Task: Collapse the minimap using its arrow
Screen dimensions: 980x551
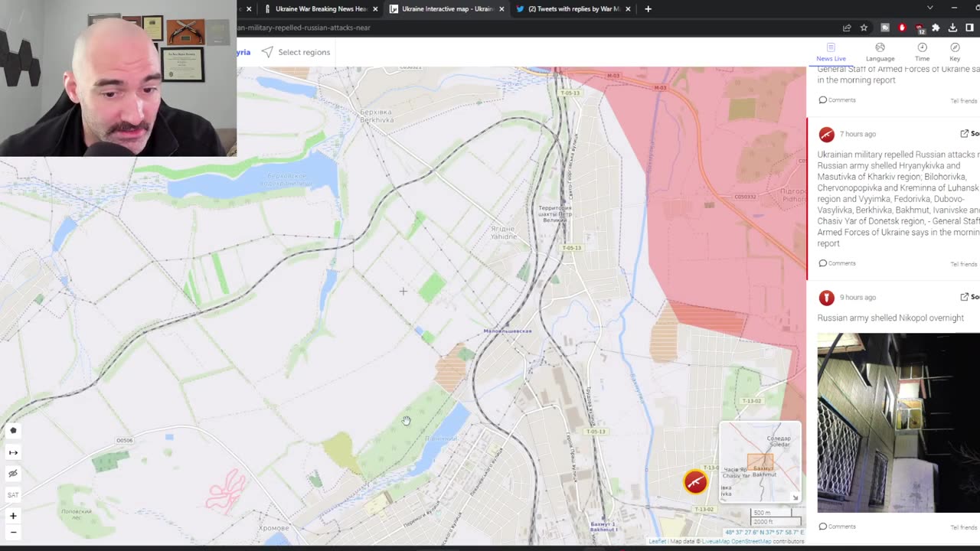Action: pos(795,497)
